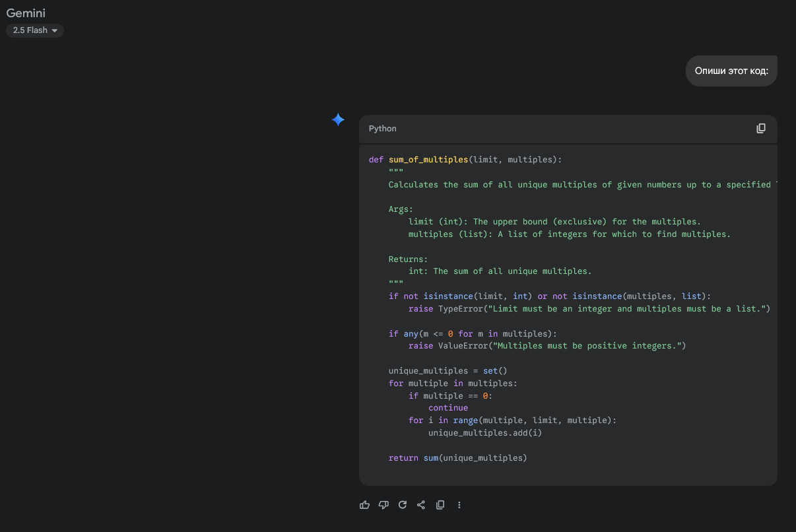
Task: Select the user message 'Опиши этот код:'
Action: pyautogui.click(x=731, y=71)
